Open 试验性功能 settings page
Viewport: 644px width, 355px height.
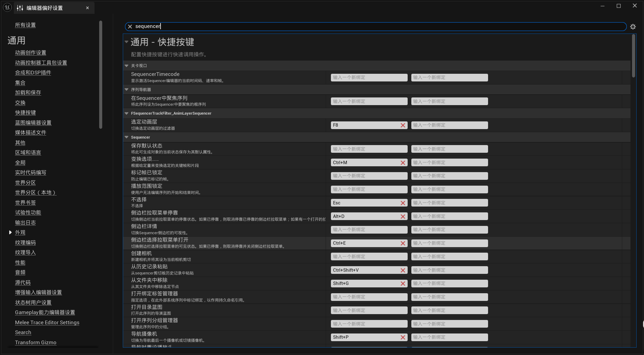(28, 212)
